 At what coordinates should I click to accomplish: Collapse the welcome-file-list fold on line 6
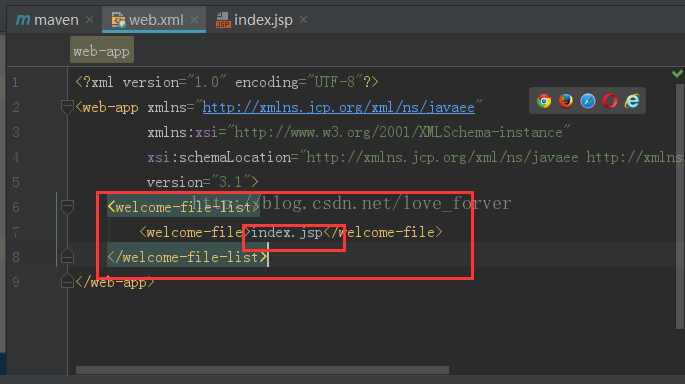click(67, 207)
